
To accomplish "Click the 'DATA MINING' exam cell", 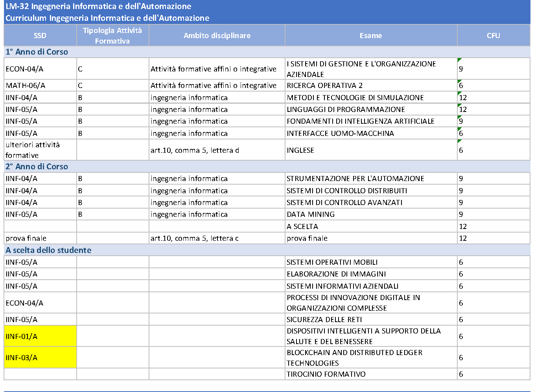I will [x=371, y=214].
